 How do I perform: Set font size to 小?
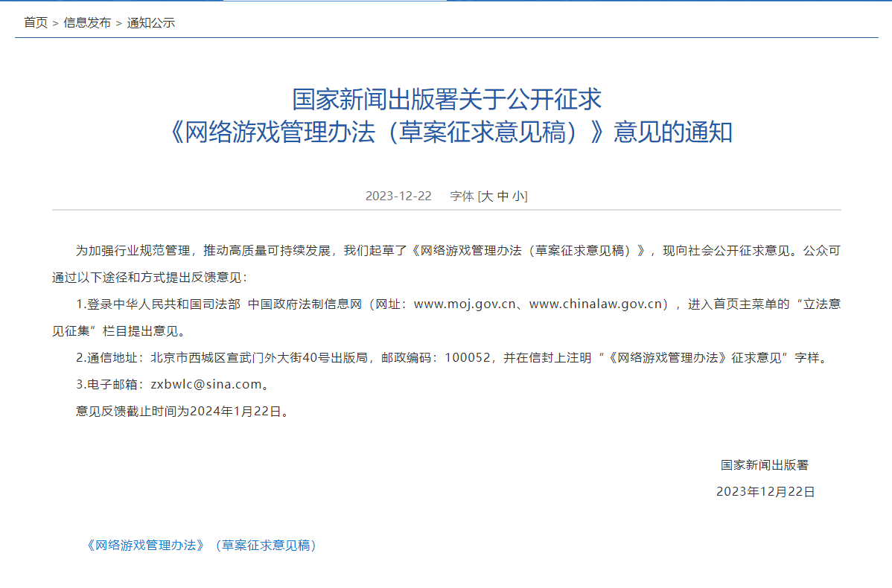coord(518,196)
